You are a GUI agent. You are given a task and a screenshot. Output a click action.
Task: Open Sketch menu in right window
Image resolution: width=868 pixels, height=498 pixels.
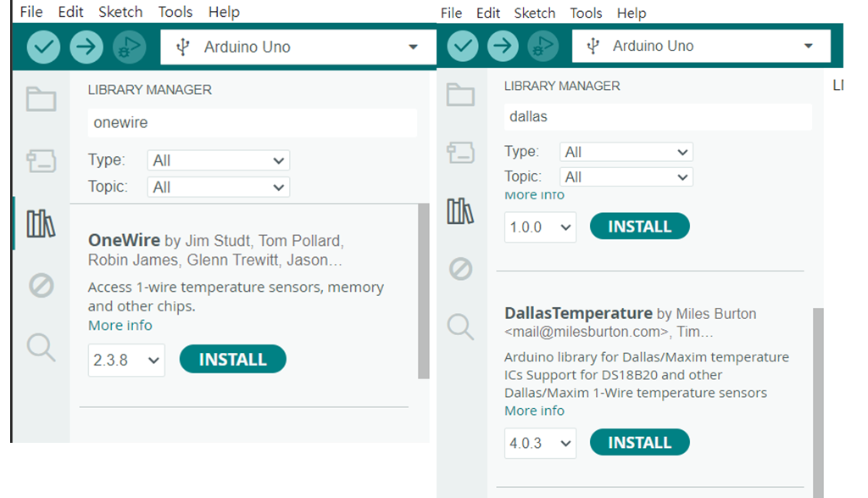click(x=534, y=13)
